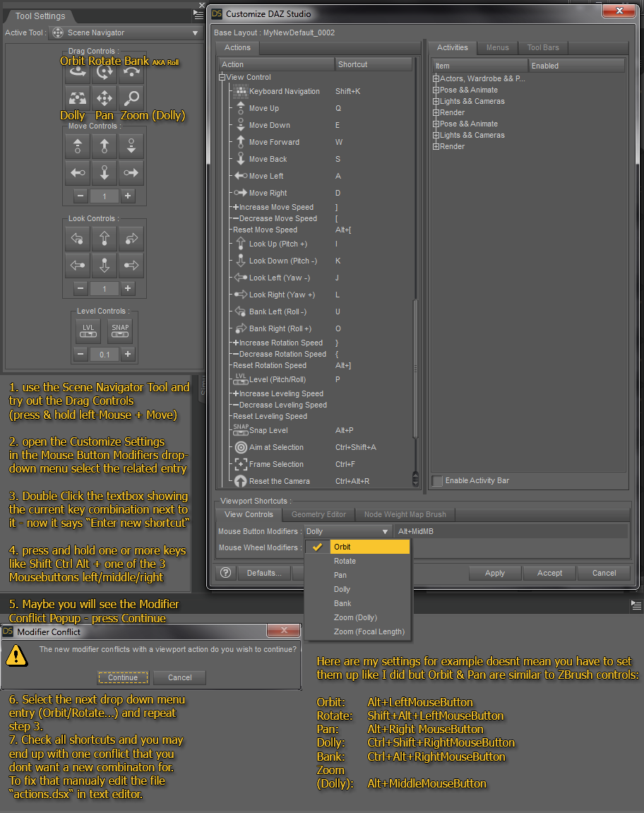644x813 pixels.
Task: Decrease level value with the minus button
Action: click(x=80, y=354)
